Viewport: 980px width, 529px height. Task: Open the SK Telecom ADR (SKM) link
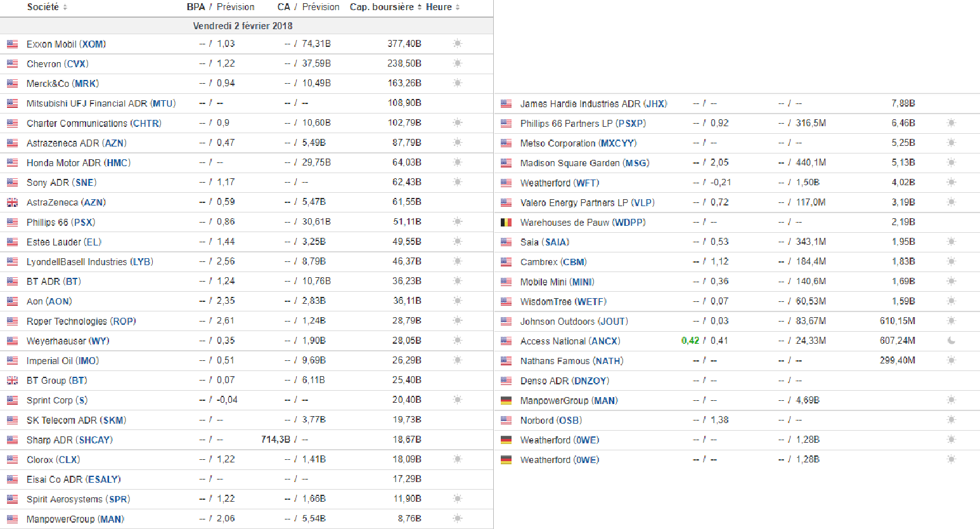coord(76,420)
